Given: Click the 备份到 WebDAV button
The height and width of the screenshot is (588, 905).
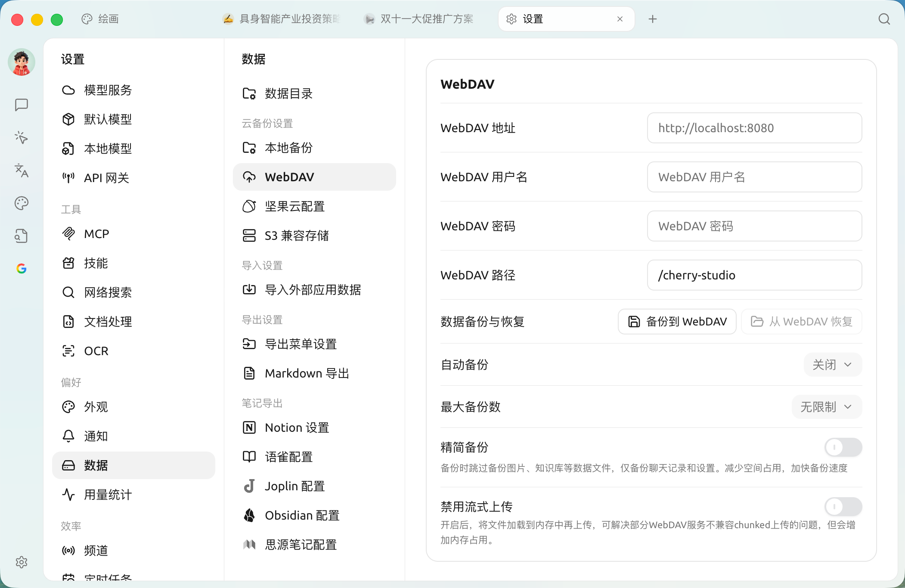Looking at the screenshot, I should click(x=677, y=322).
